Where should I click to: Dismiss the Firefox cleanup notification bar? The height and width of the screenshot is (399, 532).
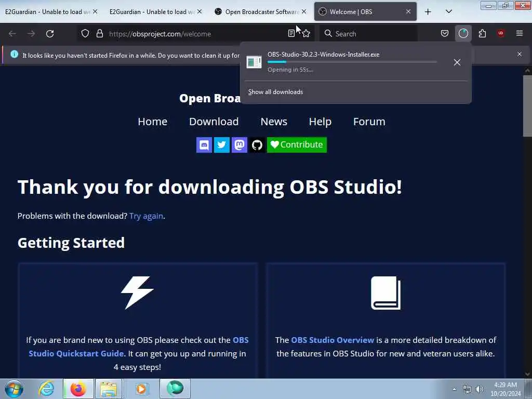(x=520, y=54)
